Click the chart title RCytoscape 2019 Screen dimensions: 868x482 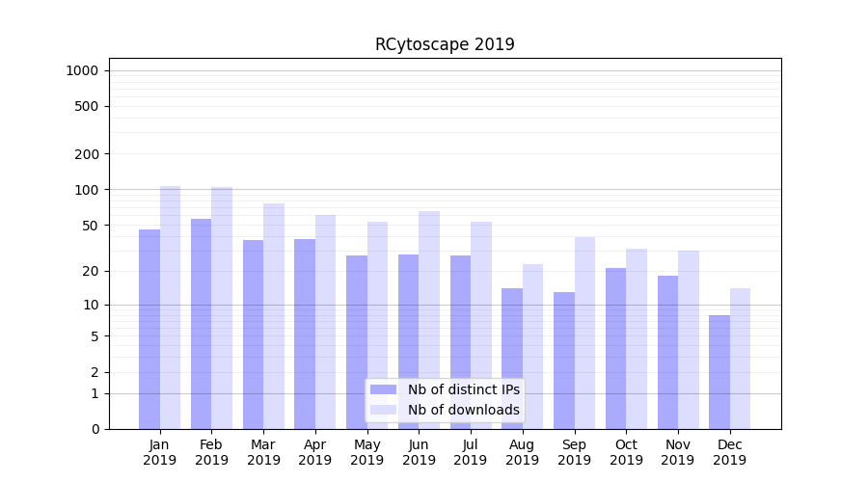point(445,44)
